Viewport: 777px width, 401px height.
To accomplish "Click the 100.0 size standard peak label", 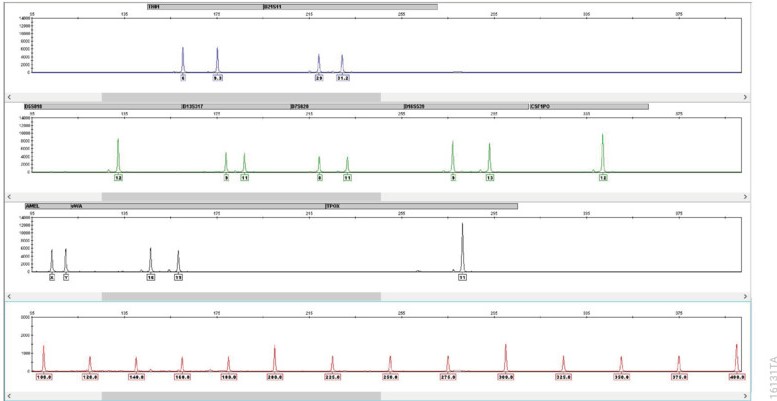I will point(44,377).
